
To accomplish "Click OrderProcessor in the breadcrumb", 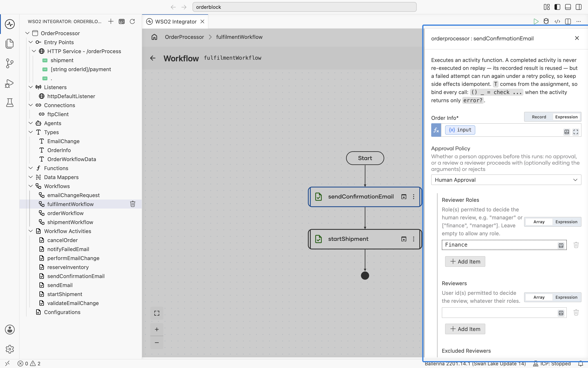I will pyautogui.click(x=184, y=37).
